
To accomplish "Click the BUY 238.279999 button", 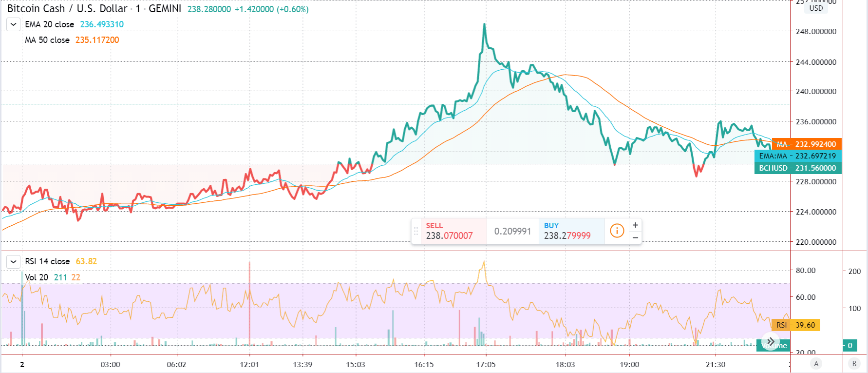I will tap(571, 231).
